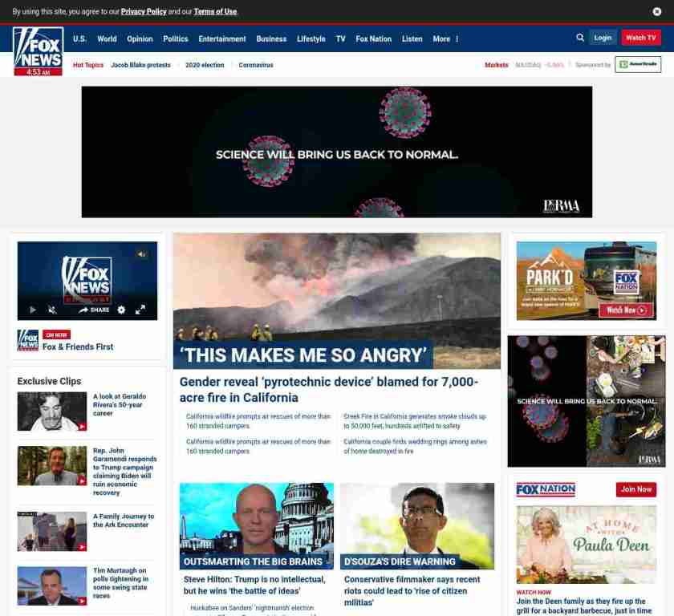The height and width of the screenshot is (616, 674).
Task: Unmute the video player sound
Action: pyautogui.click(x=52, y=310)
